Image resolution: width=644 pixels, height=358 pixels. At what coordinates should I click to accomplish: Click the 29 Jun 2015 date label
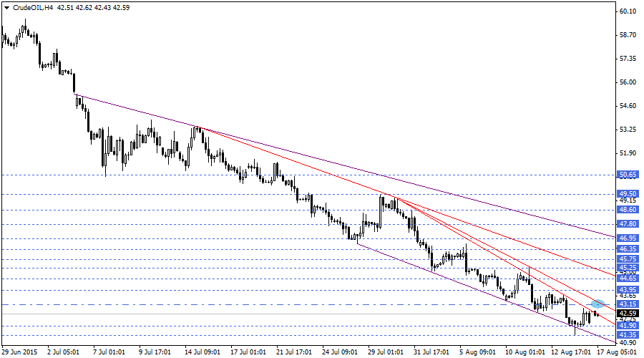coord(21,352)
